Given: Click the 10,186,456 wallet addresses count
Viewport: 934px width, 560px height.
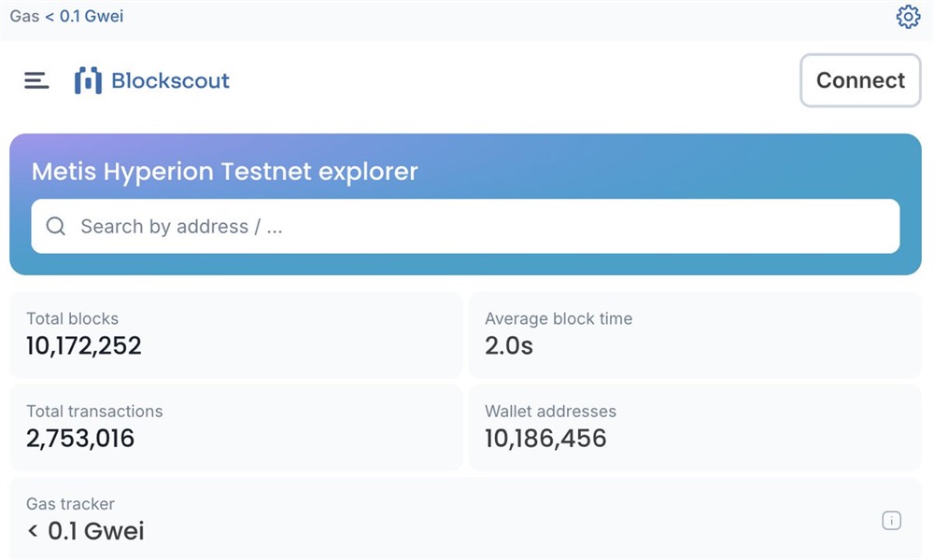Looking at the screenshot, I should coord(545,439).
